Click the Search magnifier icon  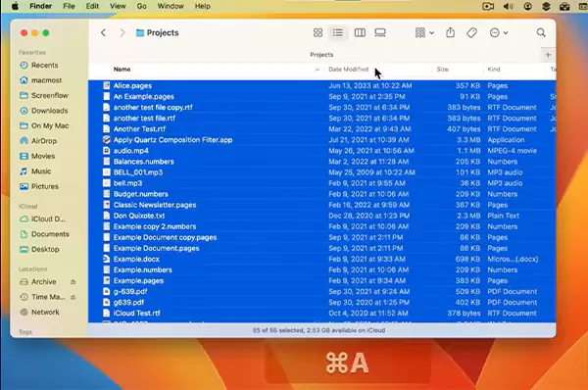click(x=541, y=33)
